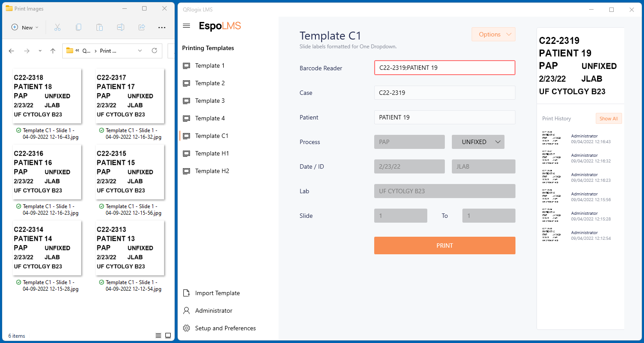Screen dimensions: 644x343
Task: Click the Cut icon in Print Images
Action: pyautogui.click(x=57, y=27)
